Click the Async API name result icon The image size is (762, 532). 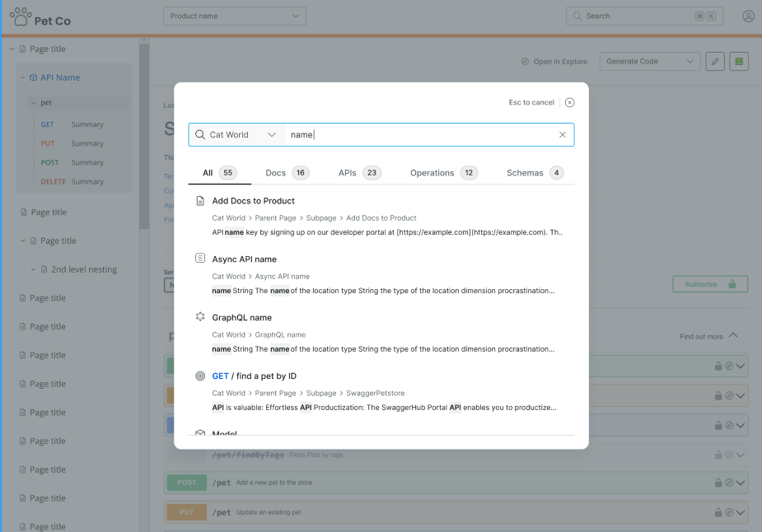click(x=199, y=259)
